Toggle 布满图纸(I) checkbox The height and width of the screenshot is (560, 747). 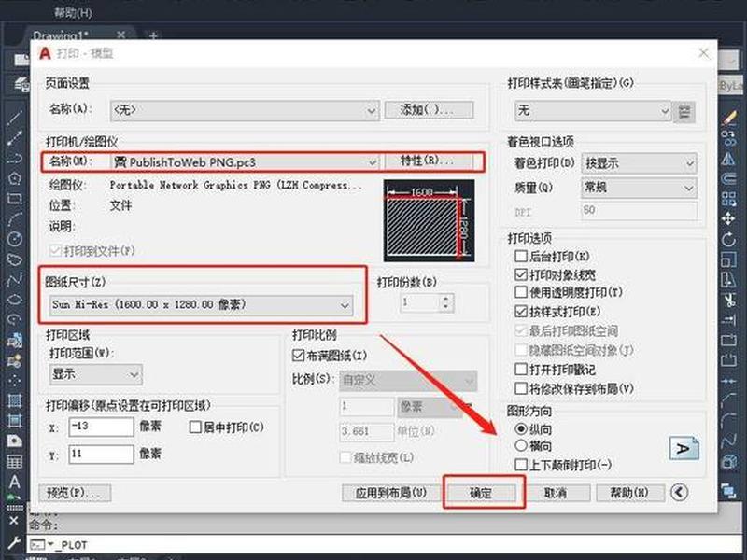(x=298, y=356)
